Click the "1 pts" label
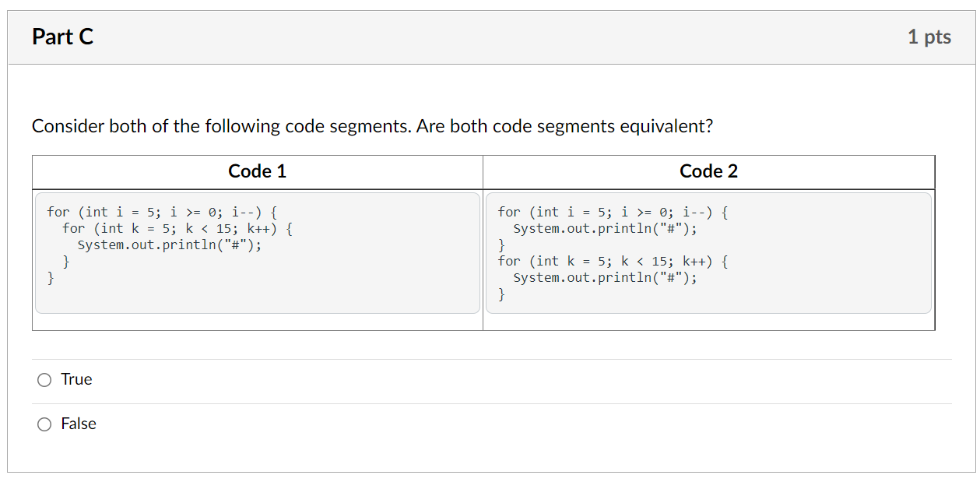The width and height of the screenshot is (980, 482). pyautogui.click(x=929, y=37)
